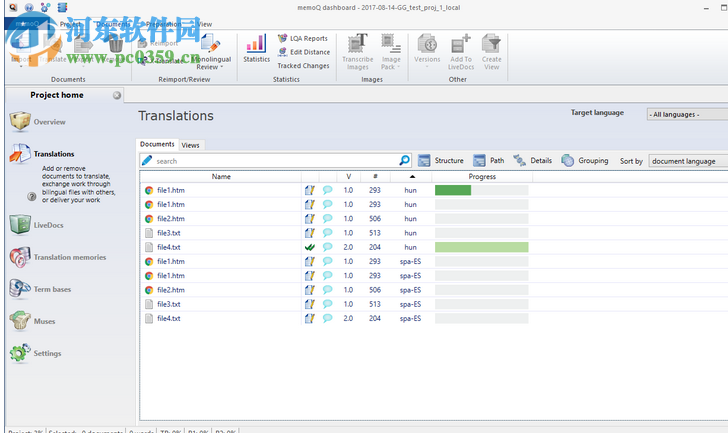The height and width of the screenshot is (433, 728).
Task: Toggle Details display
Action: [x=533, y=161]
